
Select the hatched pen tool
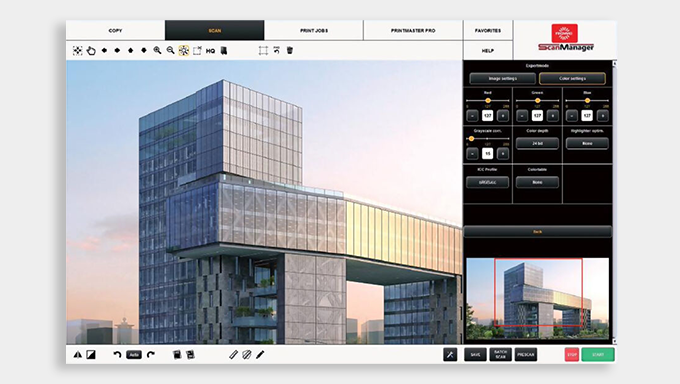pyautogui.click(x=247, y=354)
